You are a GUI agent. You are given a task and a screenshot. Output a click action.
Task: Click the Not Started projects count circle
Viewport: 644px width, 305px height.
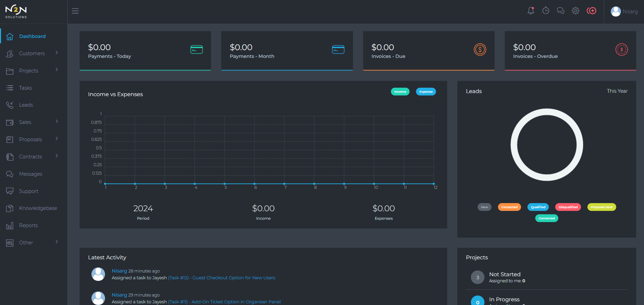coord(477,277)
